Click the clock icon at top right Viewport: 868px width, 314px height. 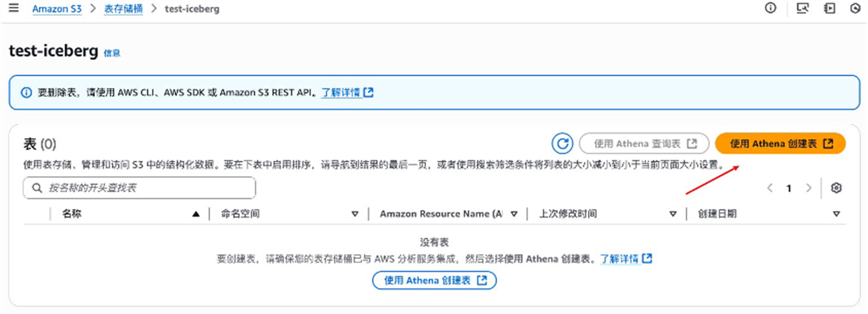855,8
